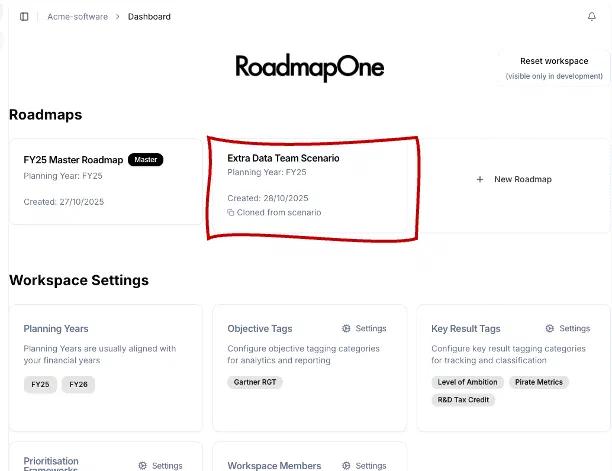The image size is (612, 471).
Task: Select the FY26 planning year chip
Action: [78, 384]
